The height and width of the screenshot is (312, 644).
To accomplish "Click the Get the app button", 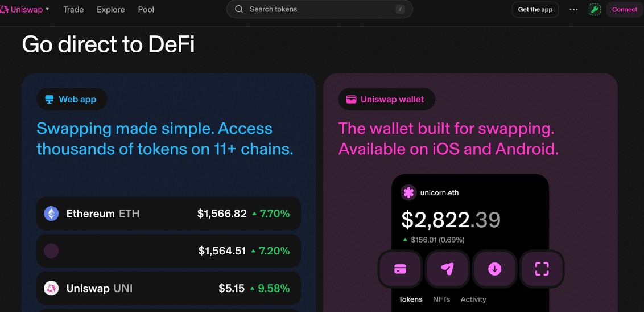I will [535, 10].
